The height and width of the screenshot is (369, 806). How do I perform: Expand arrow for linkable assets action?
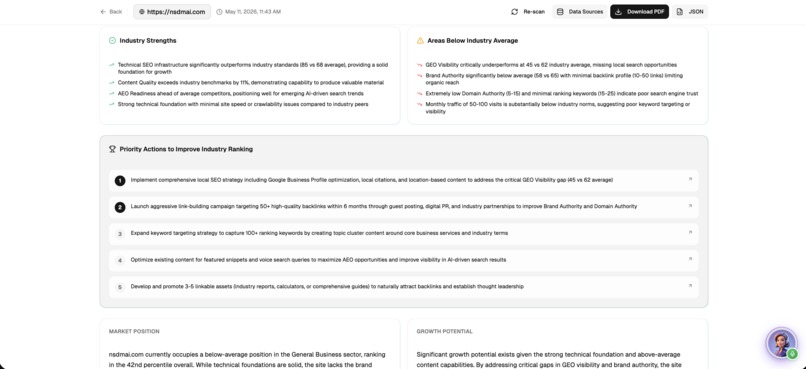(x=690, y=286)
